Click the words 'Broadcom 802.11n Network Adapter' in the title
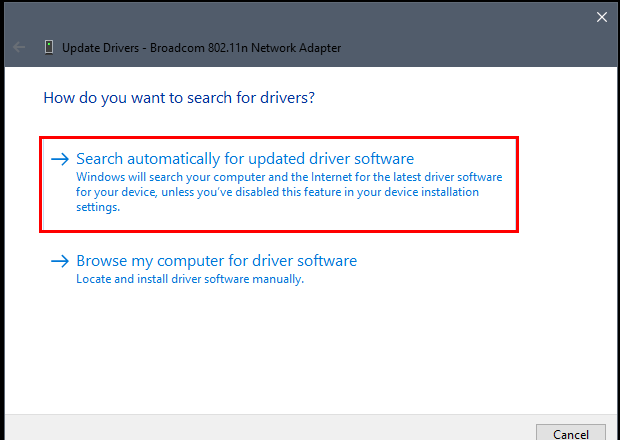This screenshot has width=620, height=440. pyautogui.click(x=245, y=48)
